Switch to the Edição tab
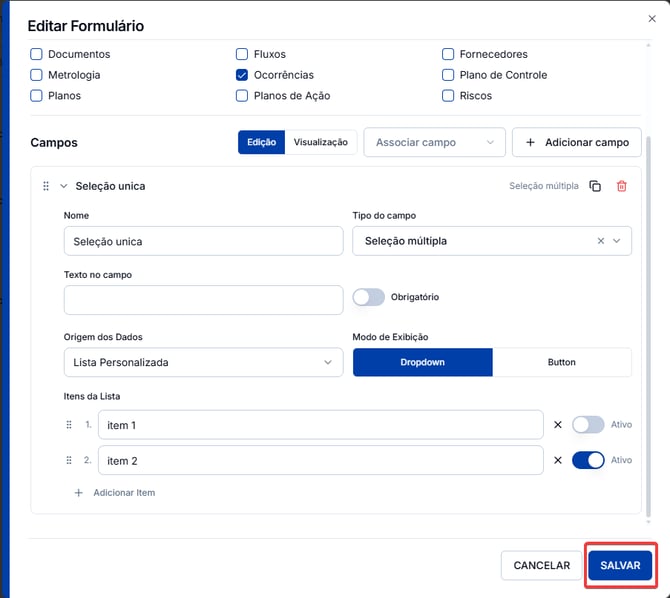The image size is (670, 598). [261, 142]
